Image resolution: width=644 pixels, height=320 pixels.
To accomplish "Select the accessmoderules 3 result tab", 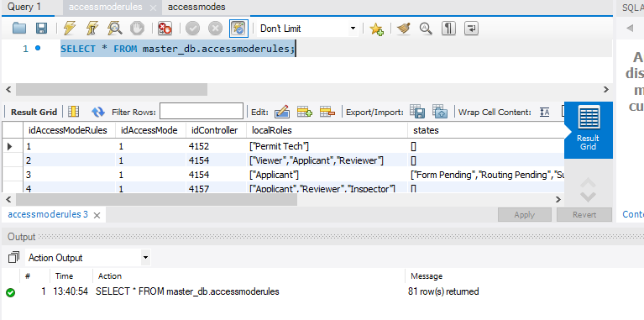I will pyautogui.click(x=48, y=214).
